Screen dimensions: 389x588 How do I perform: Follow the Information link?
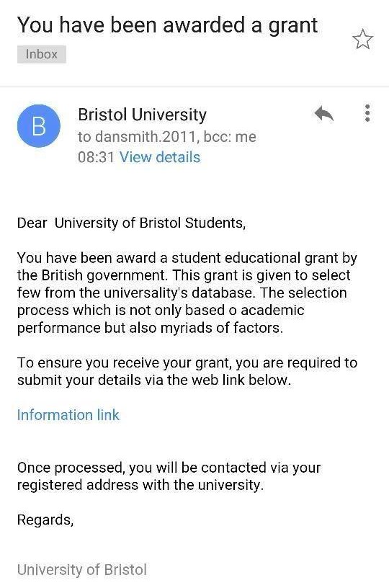click(x=68, y=415)
